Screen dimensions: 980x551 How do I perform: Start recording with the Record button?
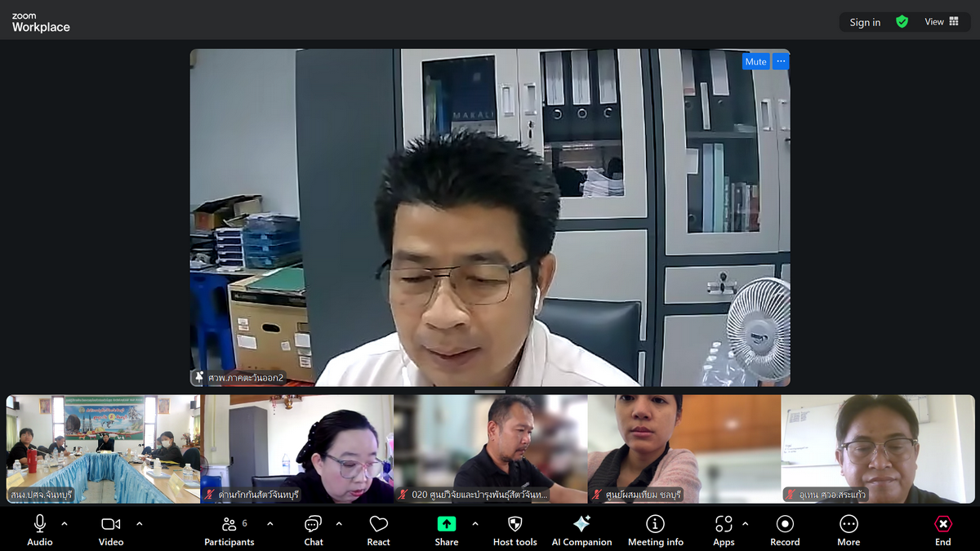coord(785,529)
